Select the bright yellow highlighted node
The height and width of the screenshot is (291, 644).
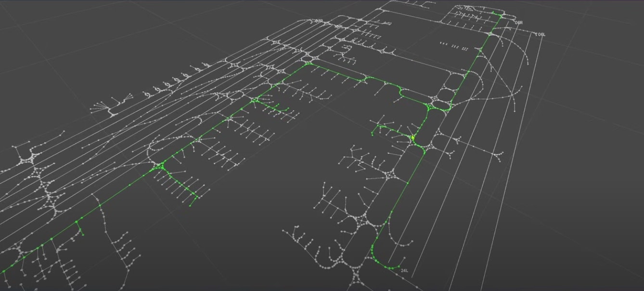[413, 138]
